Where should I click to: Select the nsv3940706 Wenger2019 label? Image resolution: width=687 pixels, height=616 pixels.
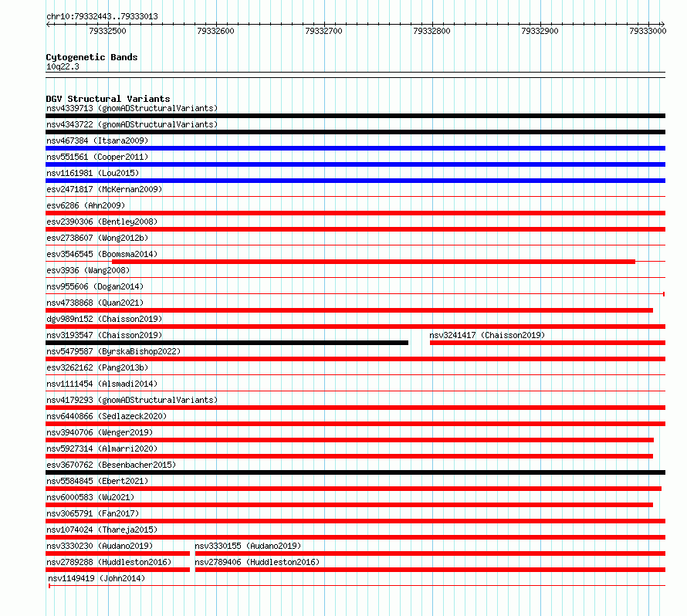tap(100, 432)
